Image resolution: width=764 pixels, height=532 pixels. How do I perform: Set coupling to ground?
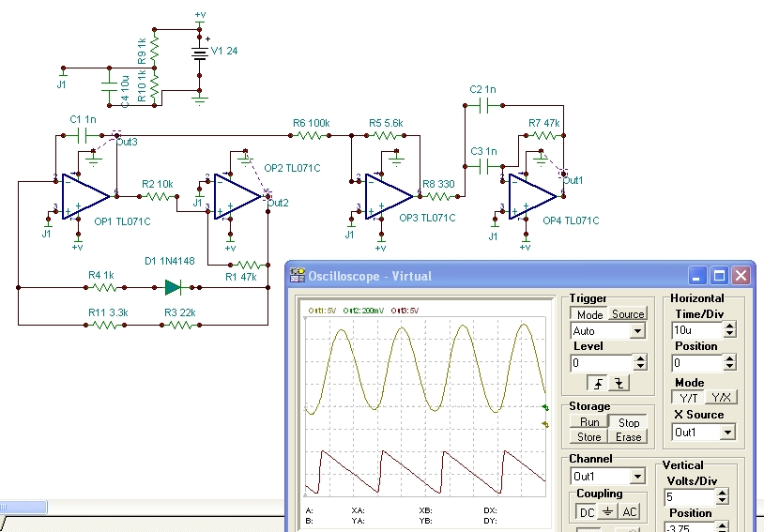607,512
